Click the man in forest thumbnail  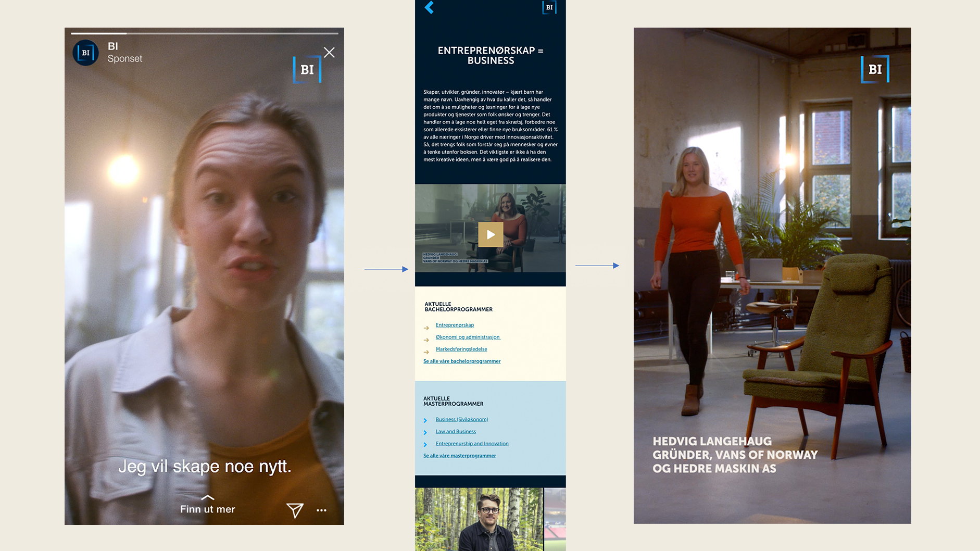(x=479, y=519)
